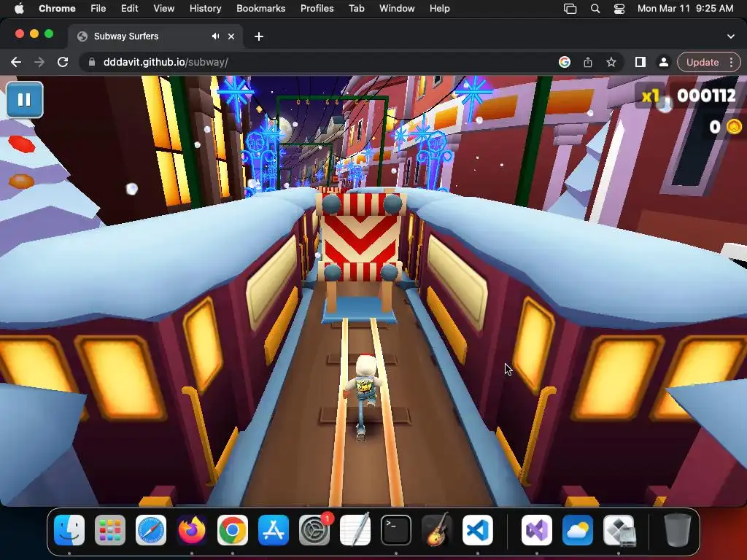
Task: Bookmark this page with star icon
Action: (x=611, y=62)
